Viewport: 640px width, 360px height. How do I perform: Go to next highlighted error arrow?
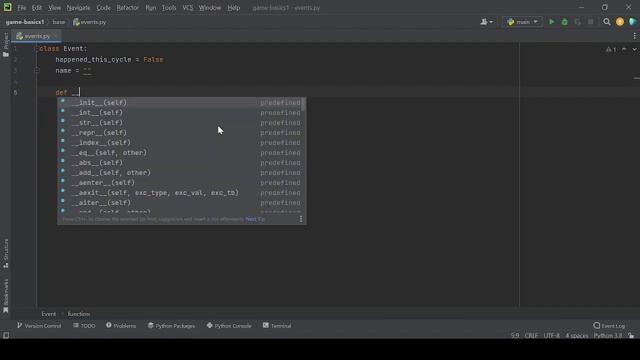coord(634,49)
